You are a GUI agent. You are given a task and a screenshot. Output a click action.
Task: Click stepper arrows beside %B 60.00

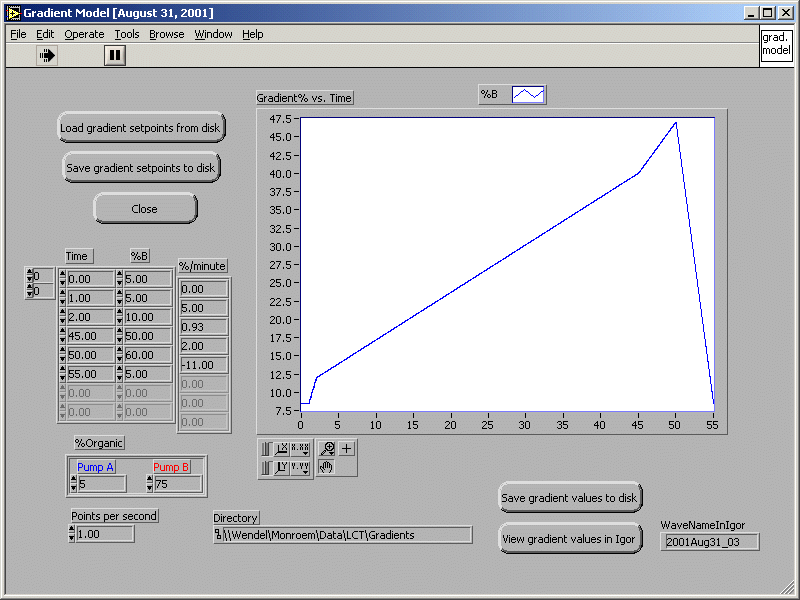[120, 355]
